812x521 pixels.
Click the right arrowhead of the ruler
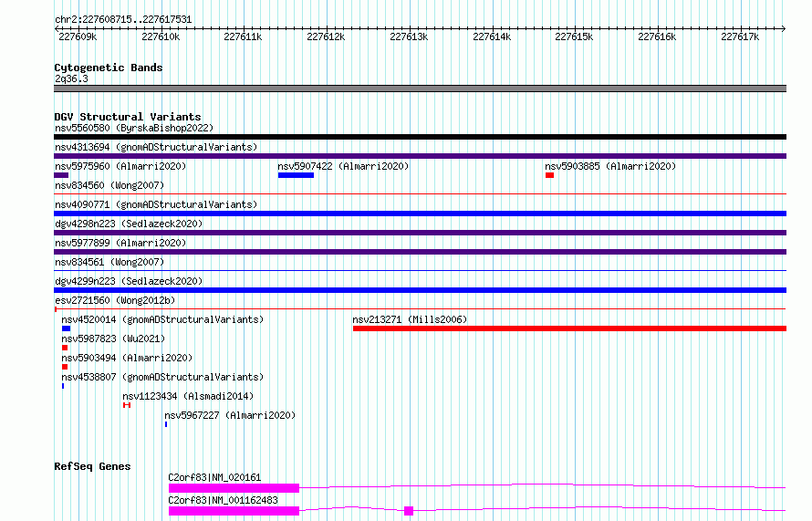click(x=784, y=29)
